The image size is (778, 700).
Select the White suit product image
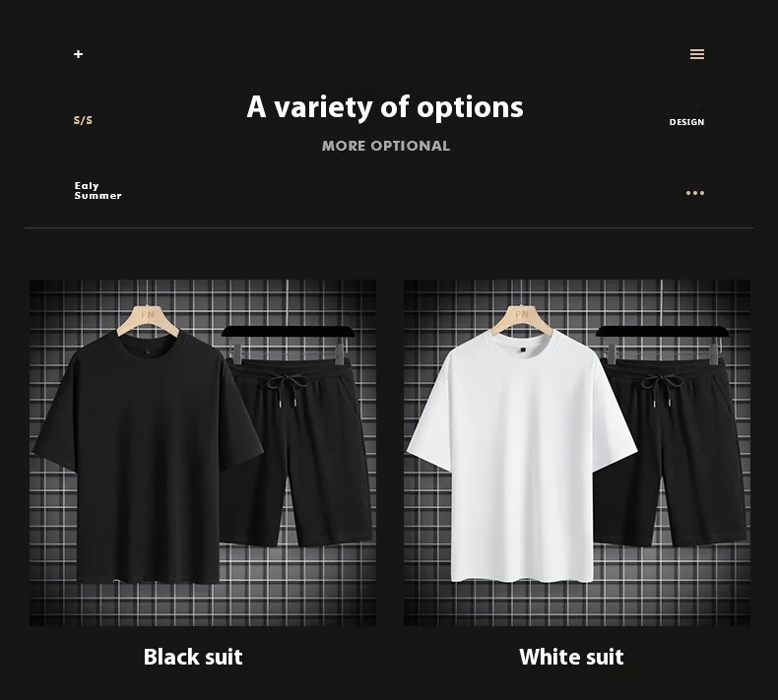click(x=576, y=453)
